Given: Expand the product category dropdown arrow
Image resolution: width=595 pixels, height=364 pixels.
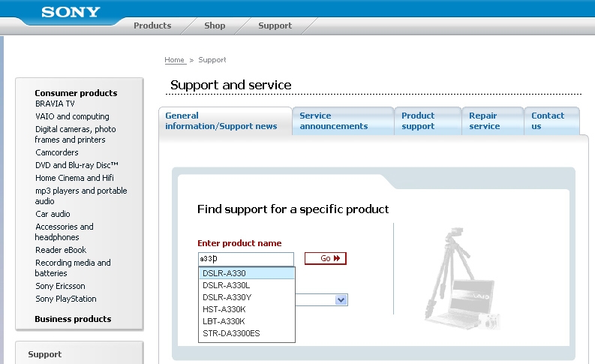Looking at the screenshot, I should click(x=341, y=300).
